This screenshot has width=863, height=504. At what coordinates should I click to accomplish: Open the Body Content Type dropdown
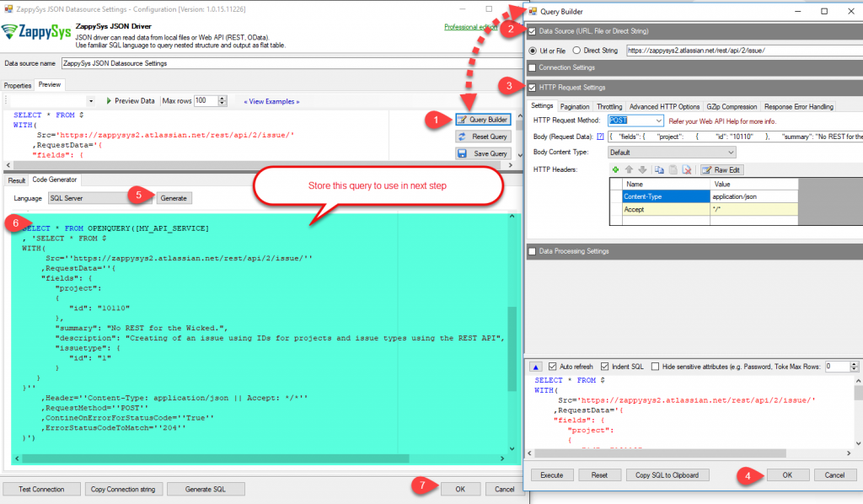click(x=672, y=153)
